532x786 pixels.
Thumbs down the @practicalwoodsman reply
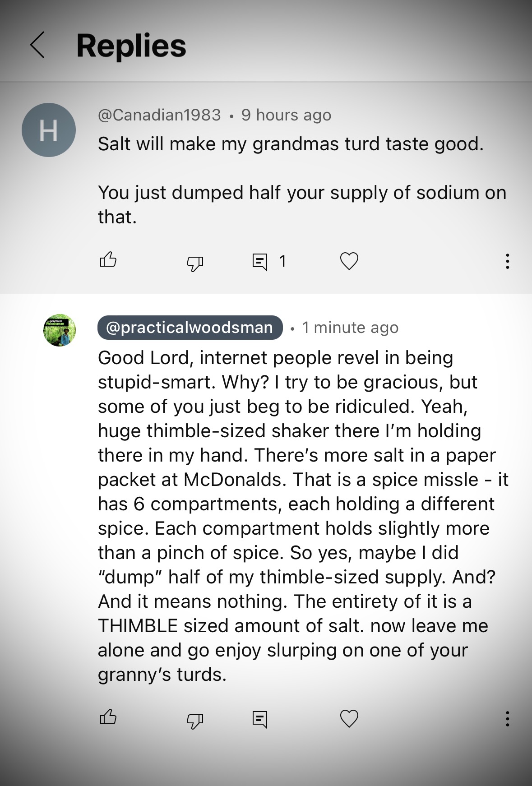[x=195, y=720]
